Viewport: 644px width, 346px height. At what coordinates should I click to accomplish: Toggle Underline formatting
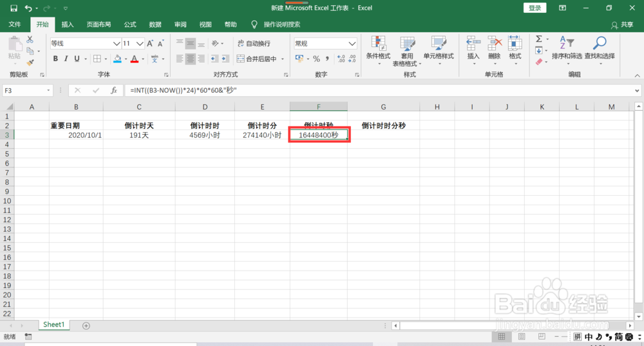coord(77,59)
